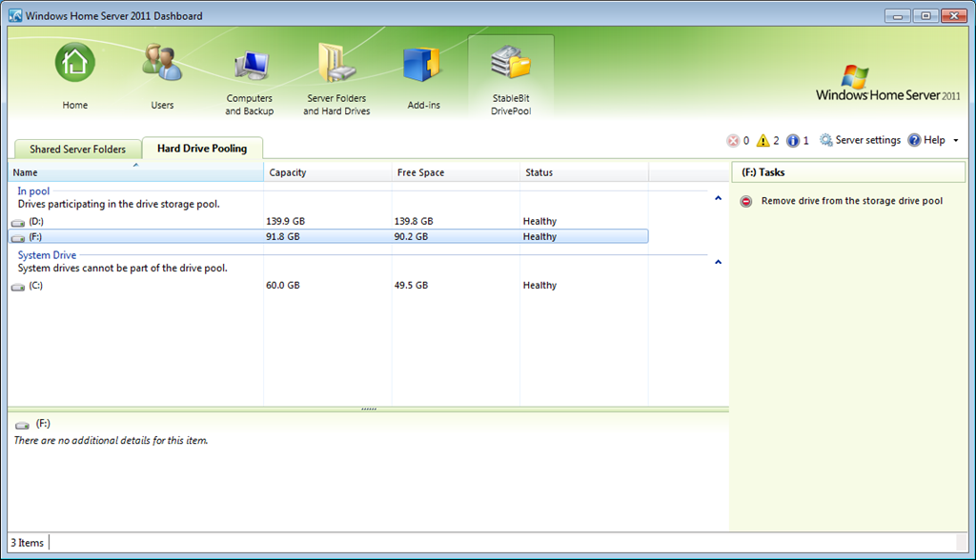Sort list by Capacity column header
976x560 pixels.
click(328, 172)
